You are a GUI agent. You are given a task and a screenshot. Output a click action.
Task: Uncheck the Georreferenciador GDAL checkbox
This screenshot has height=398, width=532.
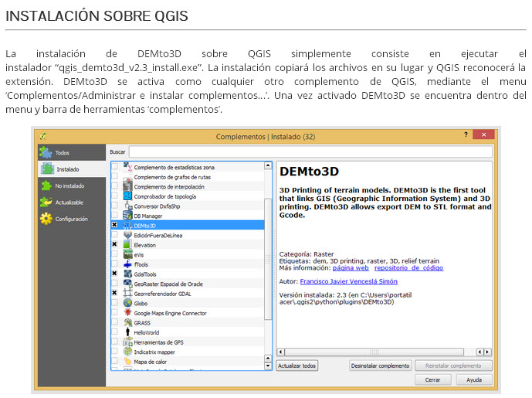(115, 293)
